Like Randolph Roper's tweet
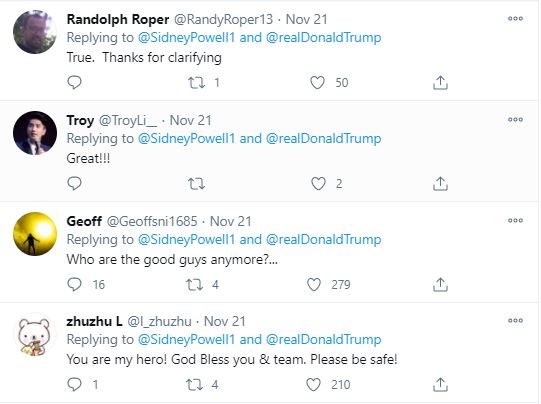 click(317, 83)
